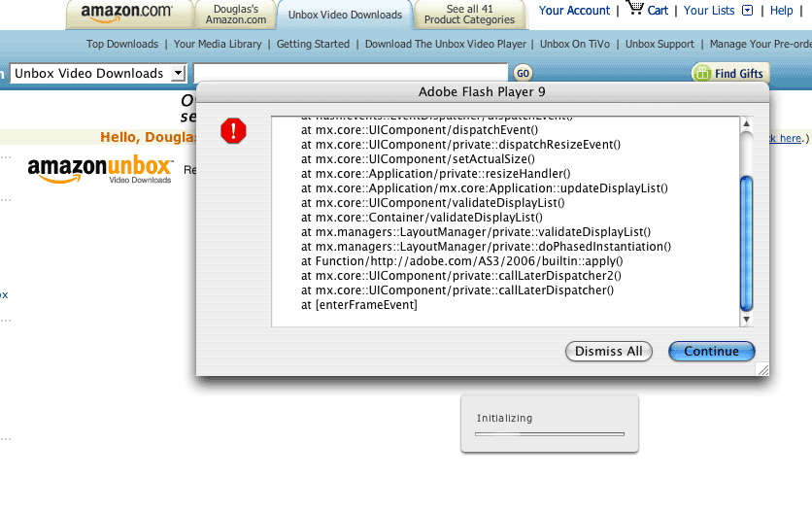Viewport: 812px width, 511px height.
Task: Click the red error alert icon
Action: [233, 131]
